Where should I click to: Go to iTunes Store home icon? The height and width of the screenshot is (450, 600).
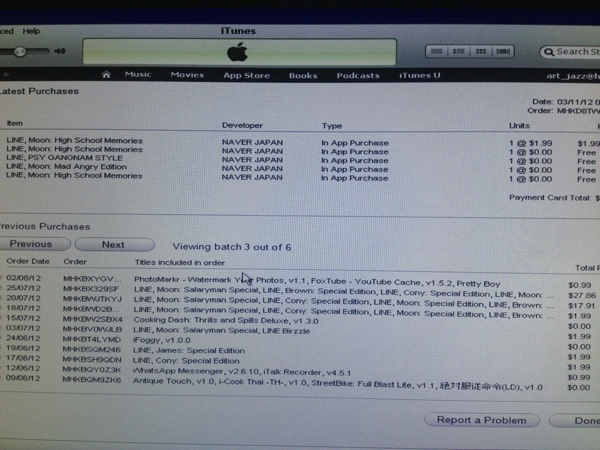click(106, 75)
